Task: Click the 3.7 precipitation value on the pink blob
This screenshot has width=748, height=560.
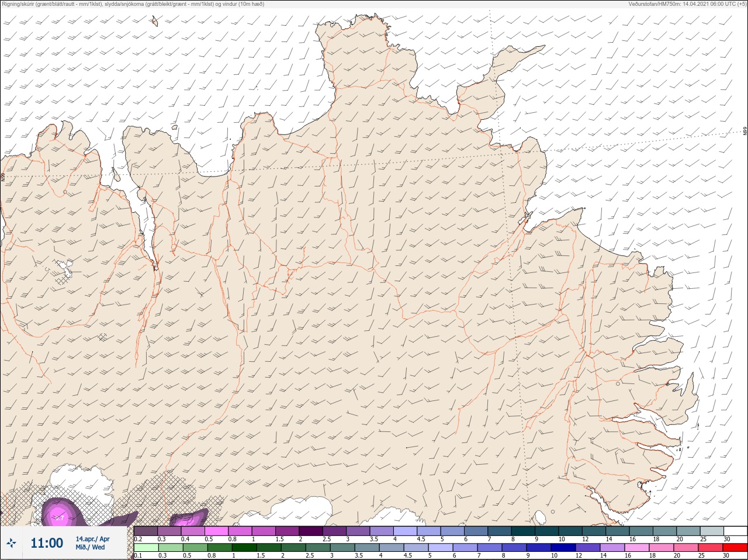Action: click(x=60, y=518)
